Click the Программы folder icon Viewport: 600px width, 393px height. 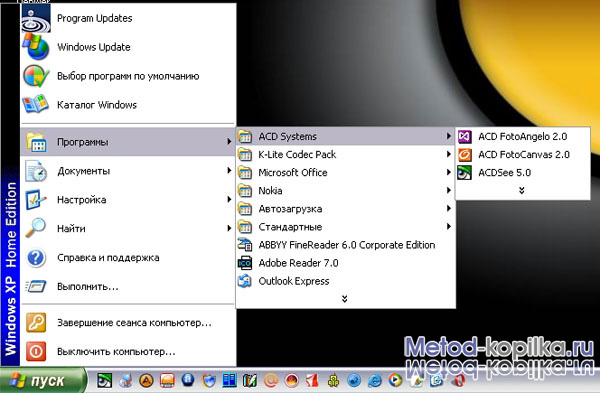click(x=36, y=142)
